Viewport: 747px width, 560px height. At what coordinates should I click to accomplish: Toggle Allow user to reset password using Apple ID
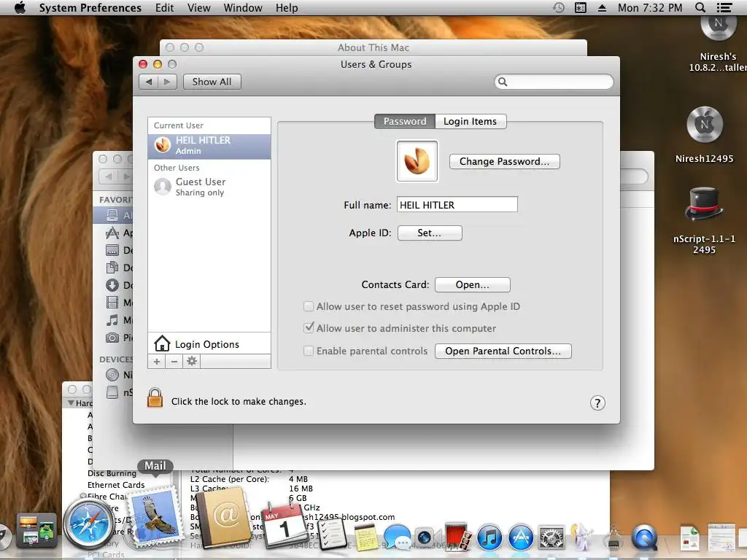tap(309, 306)
